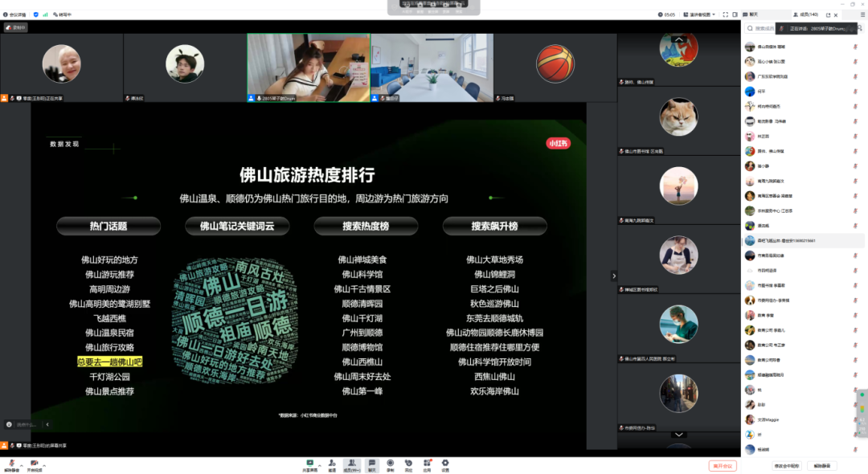This screenshot has width=868, height=474.
Task: Show next participants with down chevron
Action: point(678,435)
